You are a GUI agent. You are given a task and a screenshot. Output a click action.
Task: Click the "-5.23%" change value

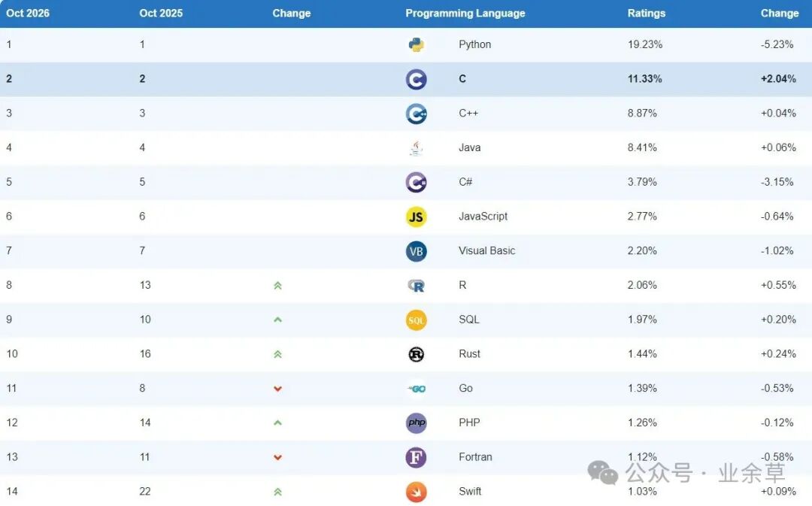click(777, 44)
